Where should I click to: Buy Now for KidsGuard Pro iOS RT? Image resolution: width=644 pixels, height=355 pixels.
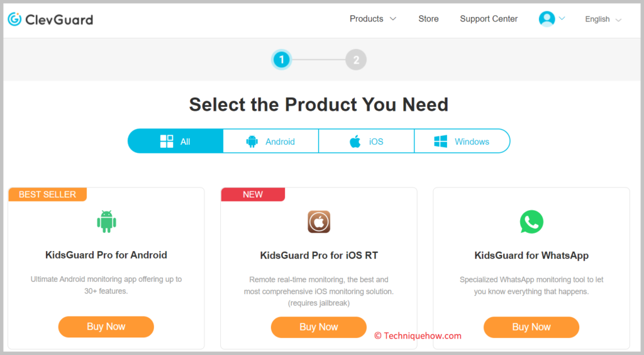(x=319, y=327)
